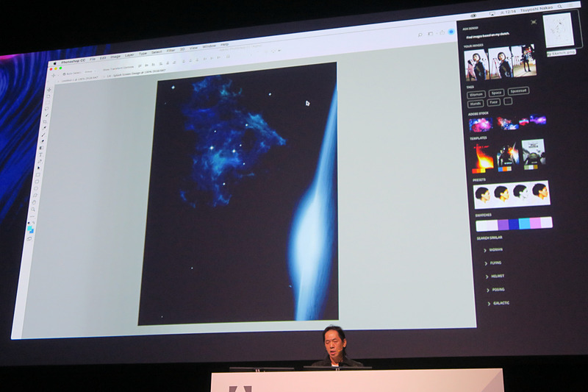This screenshot has width=588, height=392.
Task: Select the Horizontal Type tool
Action: coord(41,154)
